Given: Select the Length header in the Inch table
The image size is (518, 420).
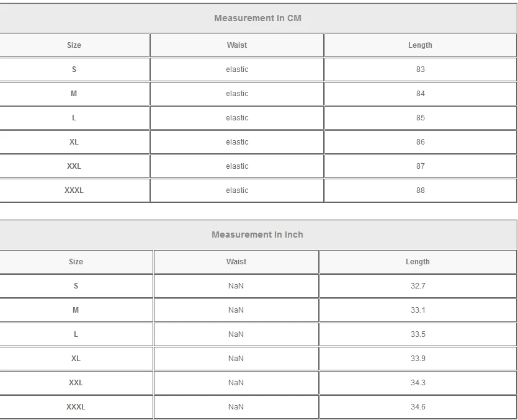Looking at the screenshot, I should coord(418,262).
